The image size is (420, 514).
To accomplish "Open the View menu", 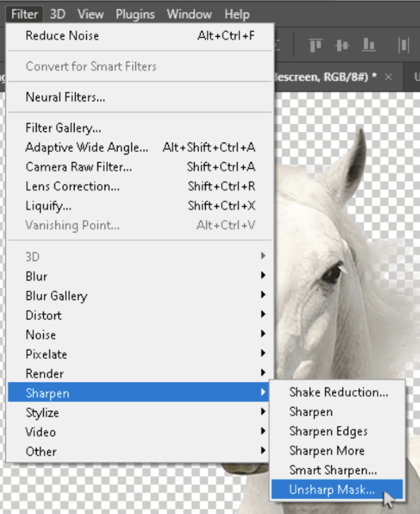I will tap(90, 14).
